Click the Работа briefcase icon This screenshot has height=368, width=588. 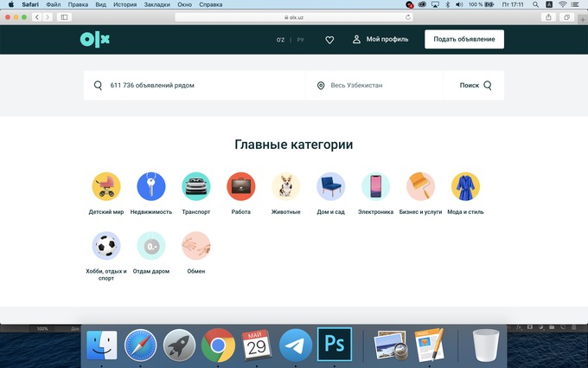pyautogui.click(x=241, y=186)
